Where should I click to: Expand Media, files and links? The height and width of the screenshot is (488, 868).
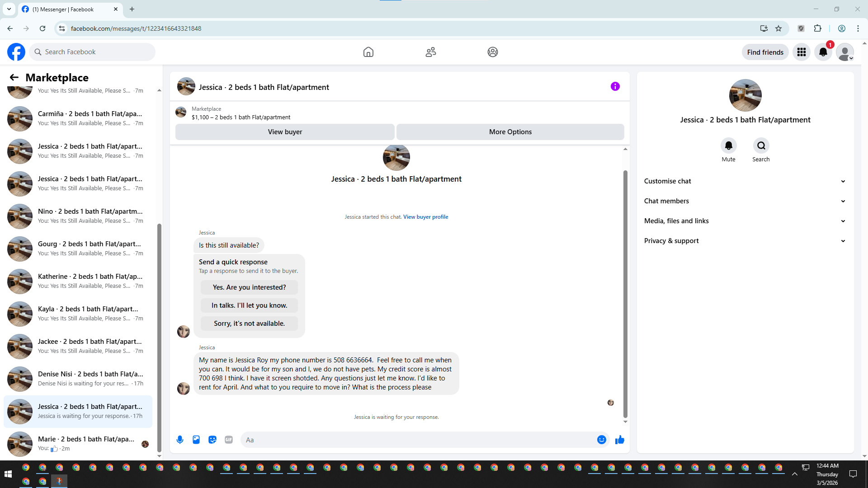tap(745, 221)
